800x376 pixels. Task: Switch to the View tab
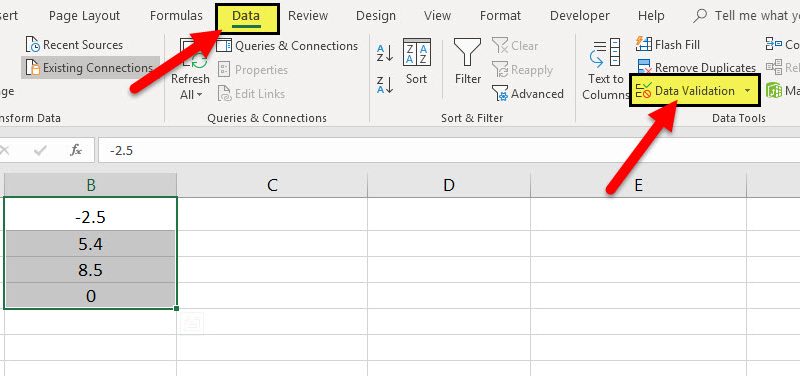click(x=437, y=16)
